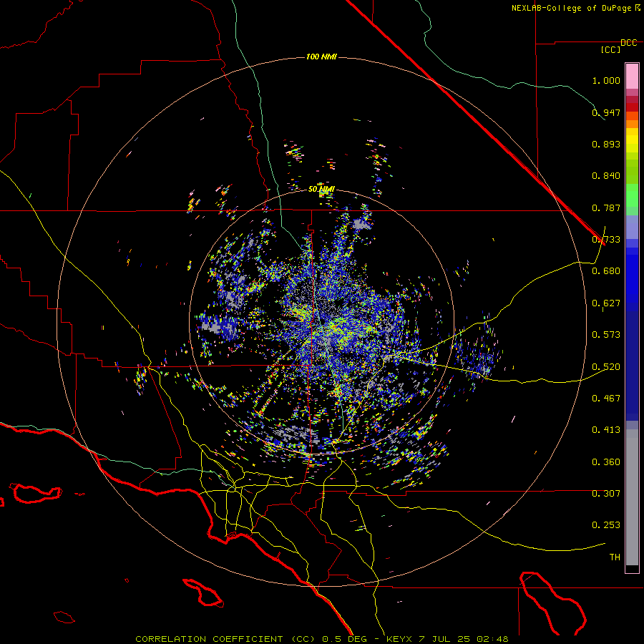The width and height of the screenshot is (644, 644).
Task: Click the 0.253 color scale value
Action: [606, 525]
